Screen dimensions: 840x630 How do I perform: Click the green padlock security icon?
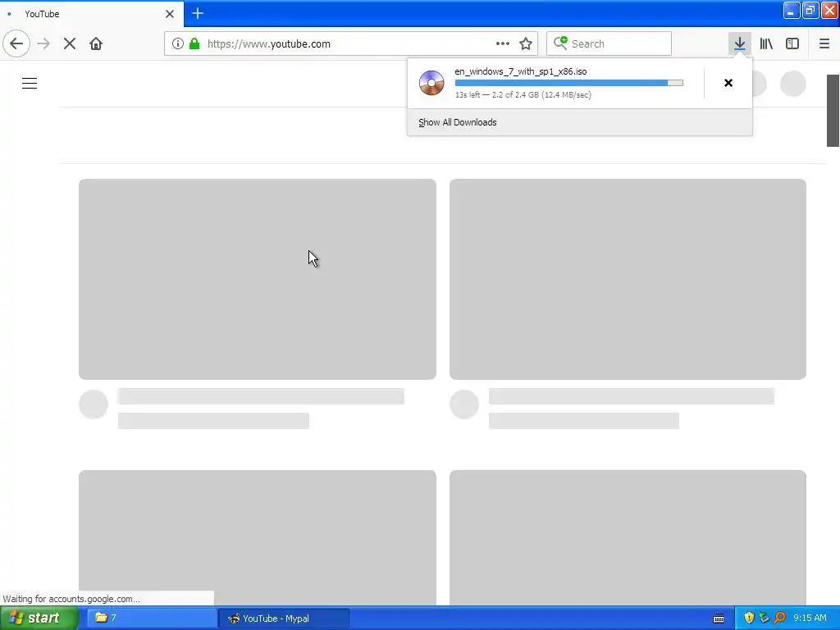[194, 43]
